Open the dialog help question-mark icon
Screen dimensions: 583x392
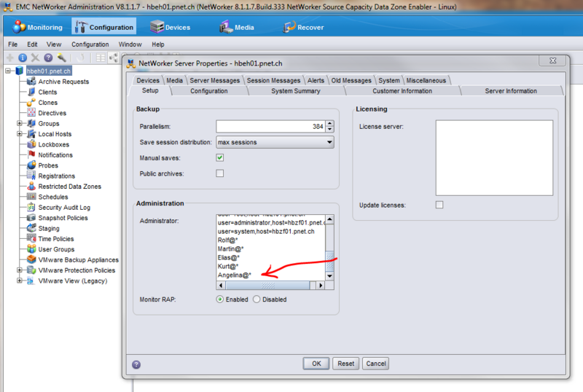[x=136, y=364]
